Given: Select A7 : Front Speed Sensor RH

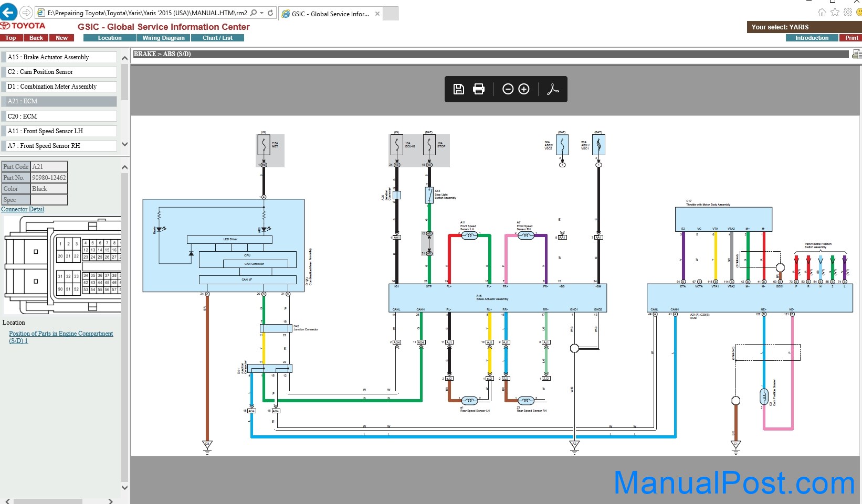Looking at the screenshot, I should point(59,146).
